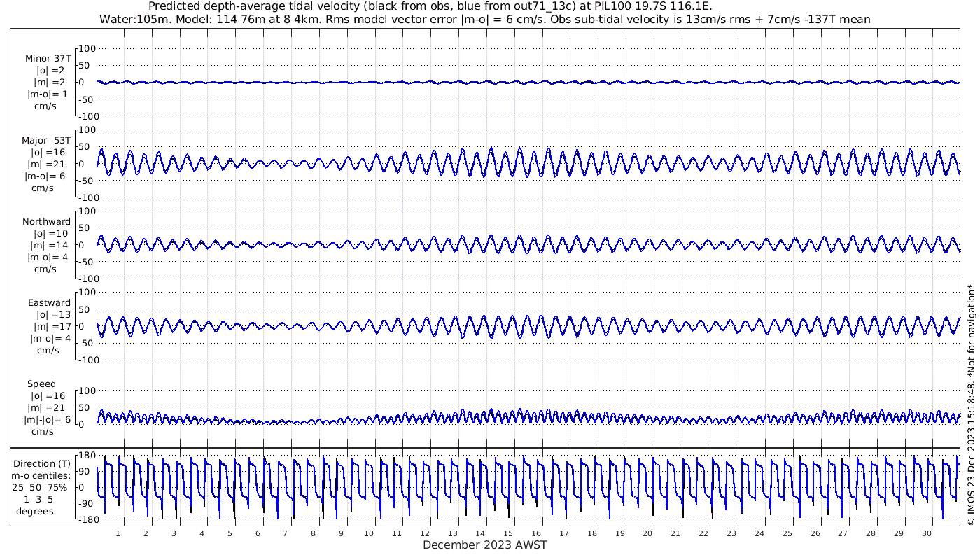
Task: Click day label 7 on the x-axis
Action: pyautogui.click(x=285, y=533)
